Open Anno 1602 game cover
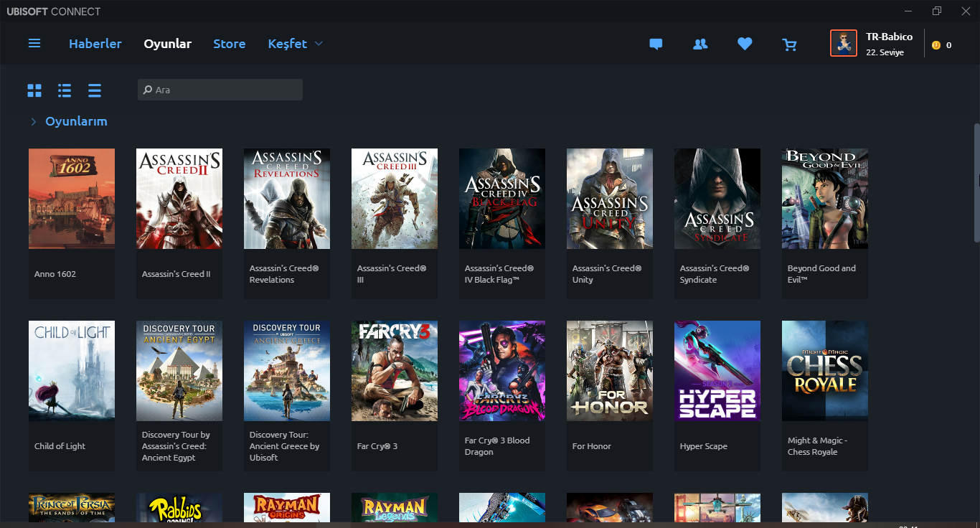Screen dimensions: 980x528 tap(72, 199)
